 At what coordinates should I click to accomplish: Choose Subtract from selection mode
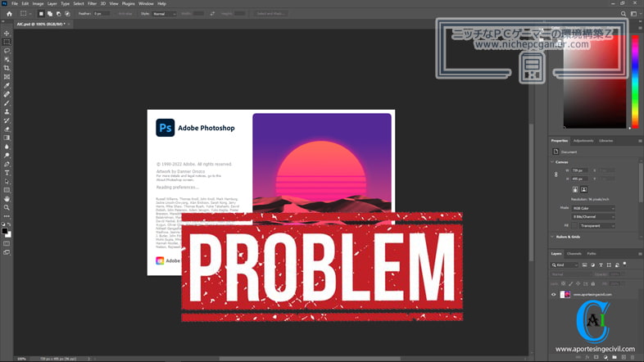pos(58,14)
